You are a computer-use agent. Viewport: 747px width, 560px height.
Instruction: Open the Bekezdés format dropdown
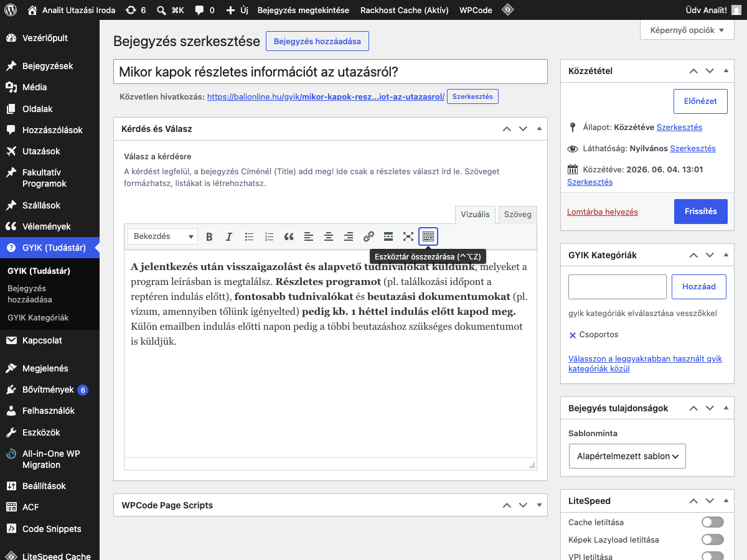coord(162,236)
